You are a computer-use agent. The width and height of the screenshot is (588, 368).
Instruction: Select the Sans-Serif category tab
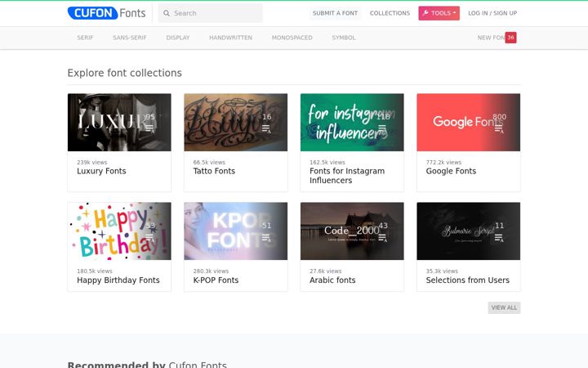click(130, 38)
